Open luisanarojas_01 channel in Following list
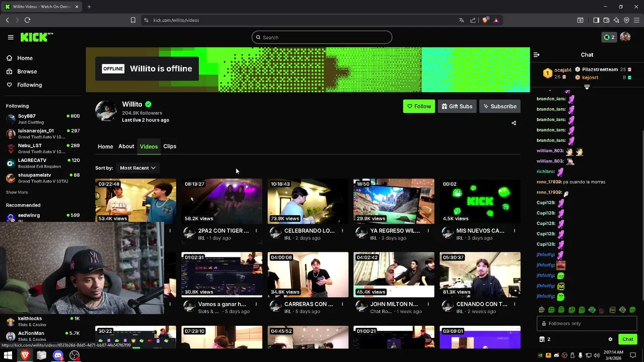The width and height of the screenshot is (644, 362). [x=43, y=133]
